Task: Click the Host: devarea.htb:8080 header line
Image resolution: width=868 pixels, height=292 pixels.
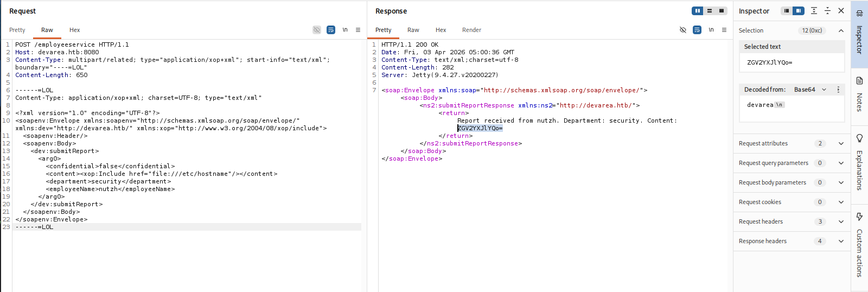Action: point(57,52)
